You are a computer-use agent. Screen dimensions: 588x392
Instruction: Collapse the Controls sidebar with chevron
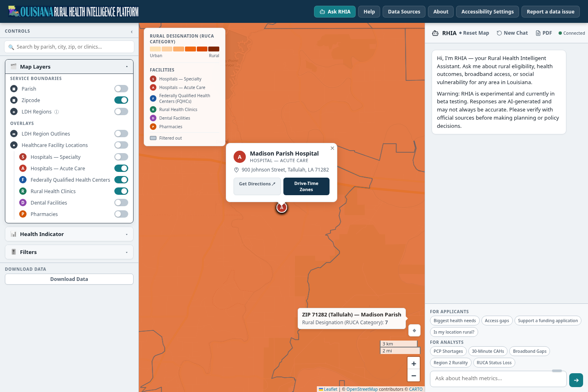pyautogui.click(x=131, y=31)
